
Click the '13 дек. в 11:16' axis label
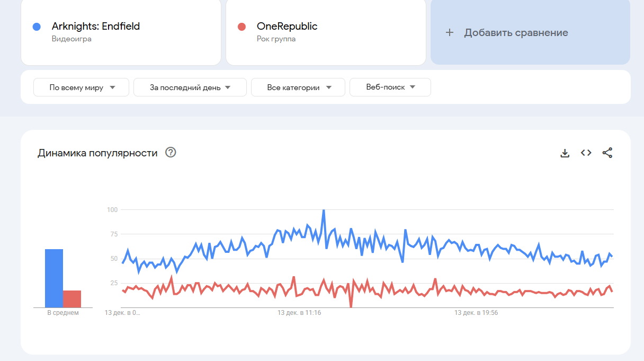click(x=299, y=313)
